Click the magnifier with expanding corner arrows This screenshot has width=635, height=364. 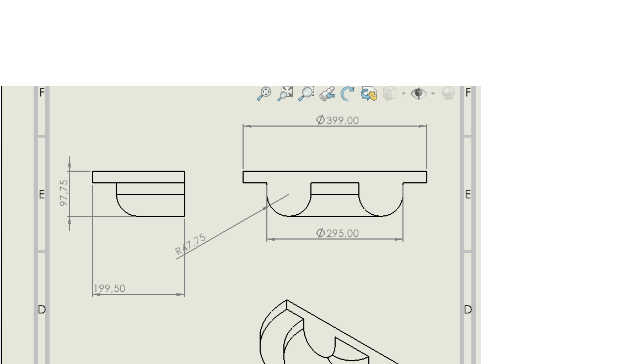(x=285, y=94)
